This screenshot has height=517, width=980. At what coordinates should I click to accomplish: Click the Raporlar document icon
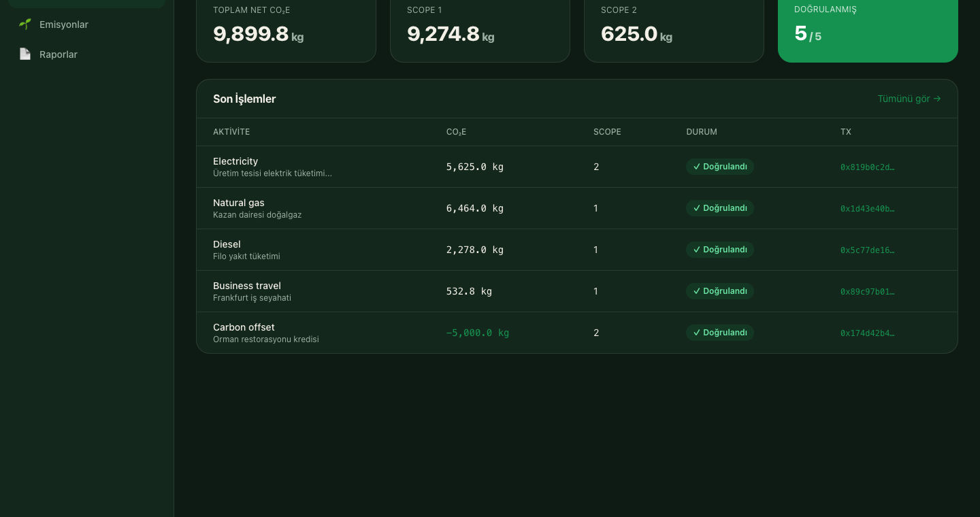[25, 54]
